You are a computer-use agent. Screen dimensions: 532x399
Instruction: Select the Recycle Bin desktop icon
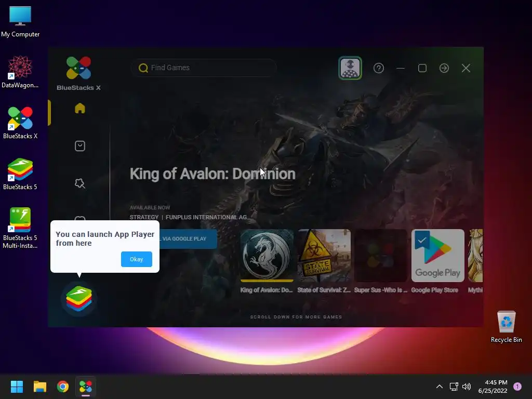pyautogui.click(x=506, y=327)
